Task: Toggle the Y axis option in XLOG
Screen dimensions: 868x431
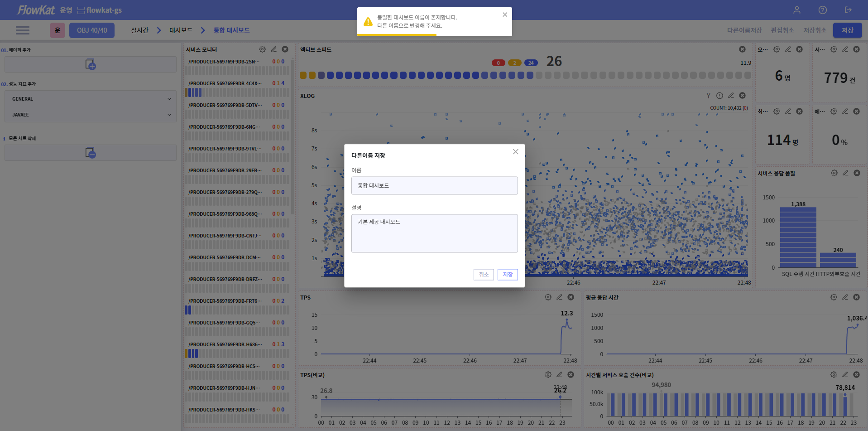Action: 708,96
